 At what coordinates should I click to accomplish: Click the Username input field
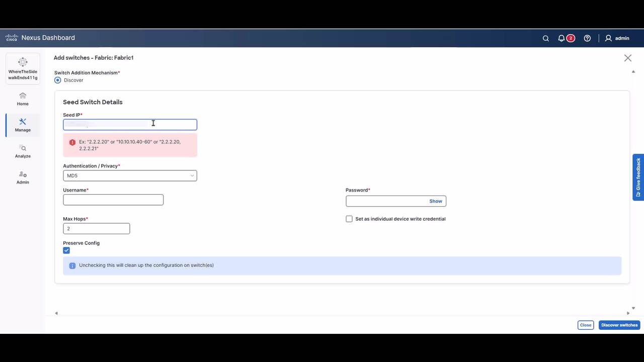pos(113,200)
